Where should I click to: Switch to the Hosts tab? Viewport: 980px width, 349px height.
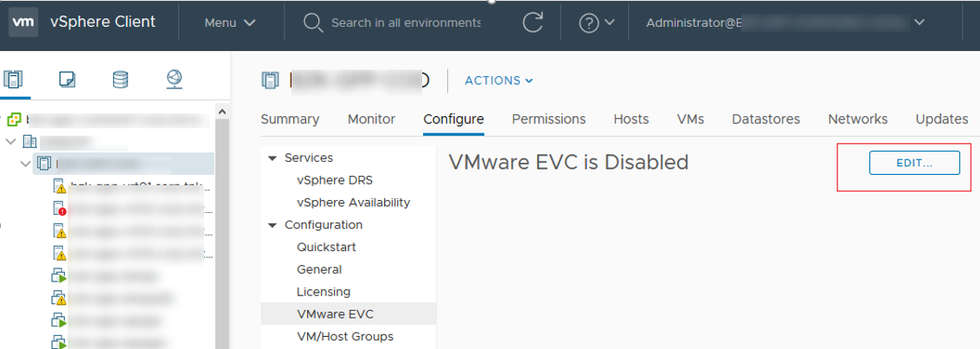click(x=631, y=119)
